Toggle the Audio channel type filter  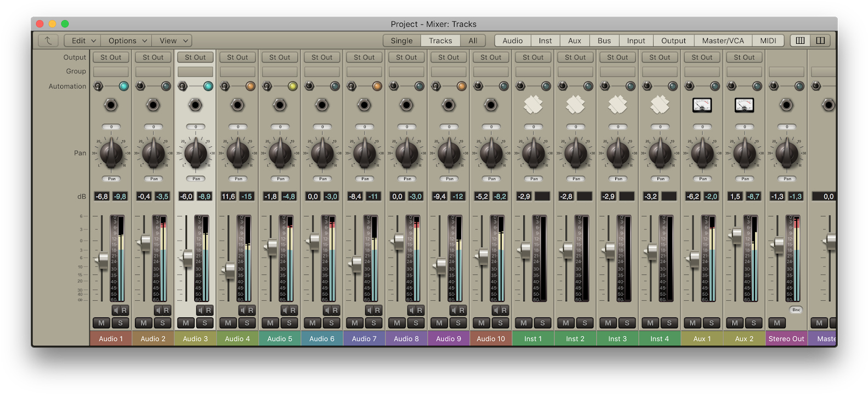pyautogui.click(x=513, y=41)
